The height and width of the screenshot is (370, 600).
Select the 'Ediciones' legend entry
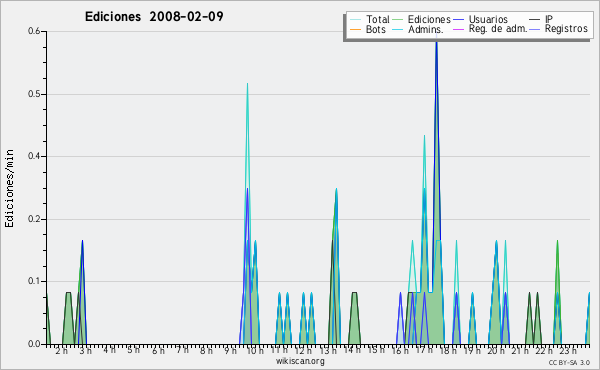(x=422, y=19)
